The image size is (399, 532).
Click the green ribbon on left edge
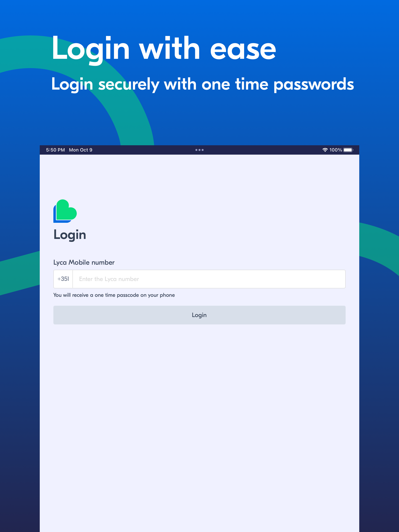[x=20, y=273]
